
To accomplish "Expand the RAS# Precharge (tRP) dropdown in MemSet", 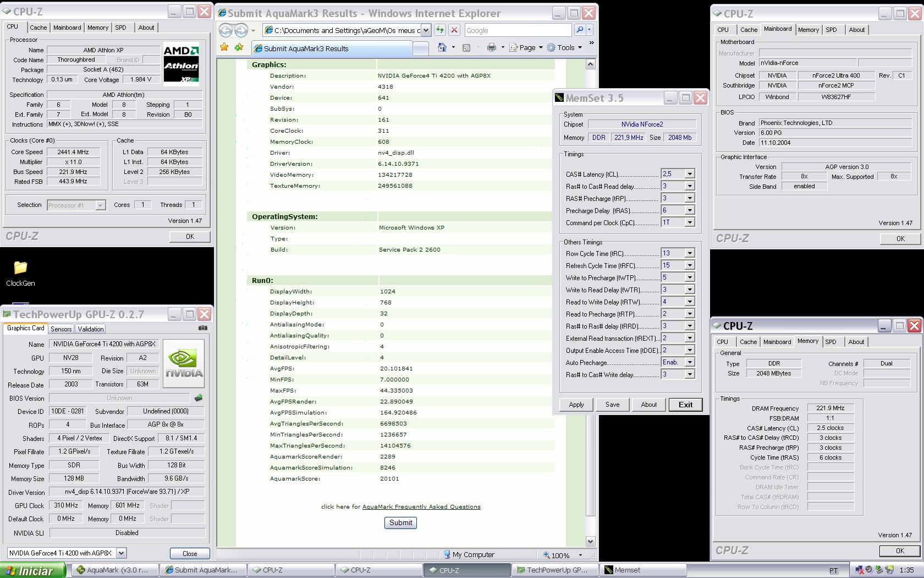I will (x=689, y=198).
